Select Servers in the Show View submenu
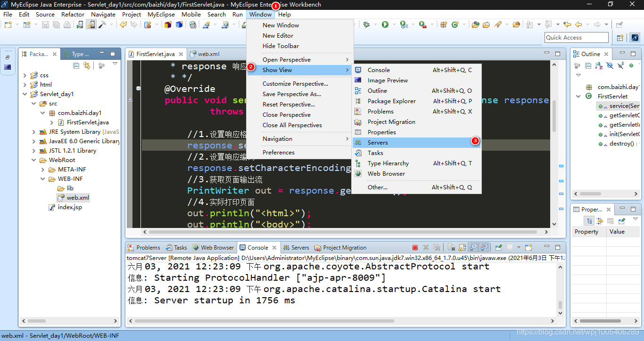This screenshot has width=644, height=341. [x=417, y=142]
